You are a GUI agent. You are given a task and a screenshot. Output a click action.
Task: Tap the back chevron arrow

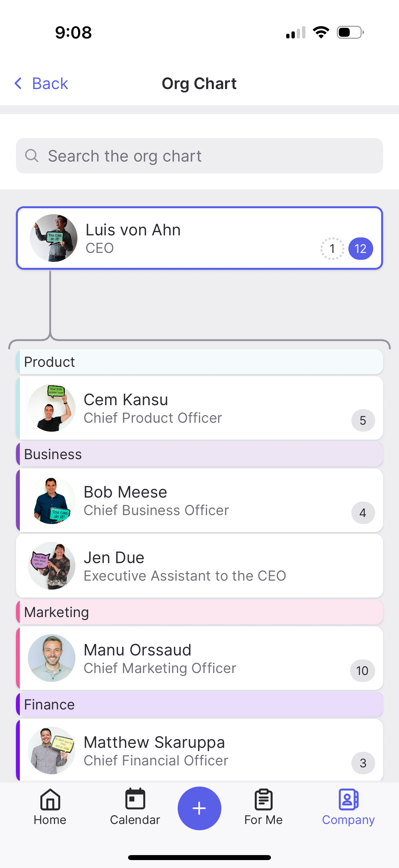[18, 83]
